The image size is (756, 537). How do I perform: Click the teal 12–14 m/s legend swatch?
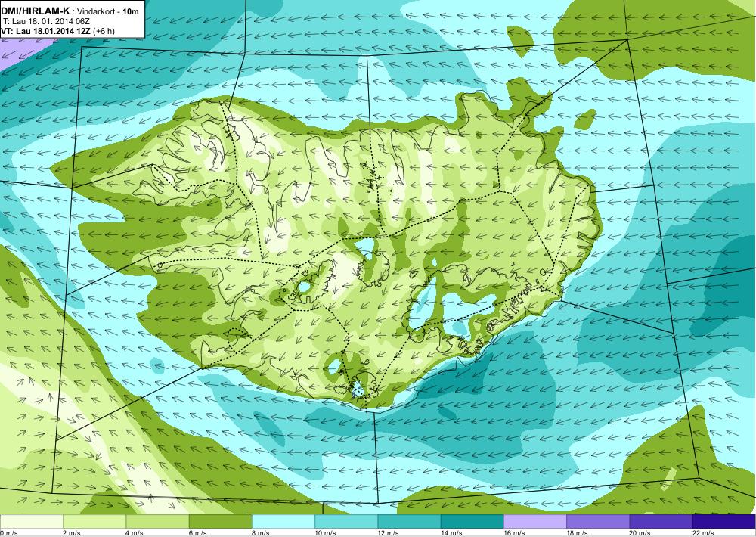tap(409, 522)
